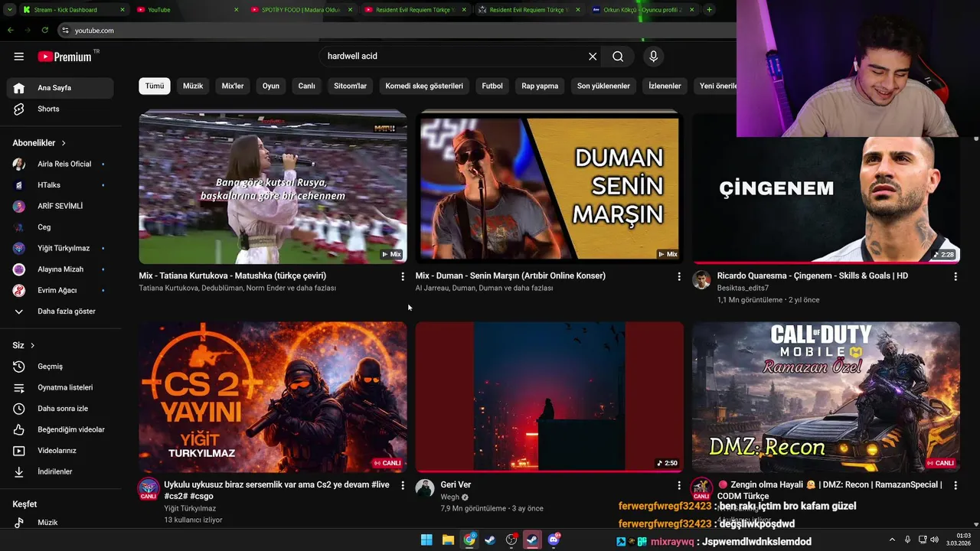Select the Canlı filter chip

(x=307, y=86)
